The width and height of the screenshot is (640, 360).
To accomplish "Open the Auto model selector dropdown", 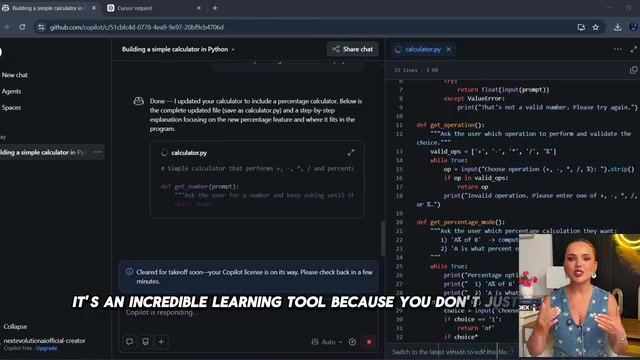I will pyautogui.click(x=327, y=342).
